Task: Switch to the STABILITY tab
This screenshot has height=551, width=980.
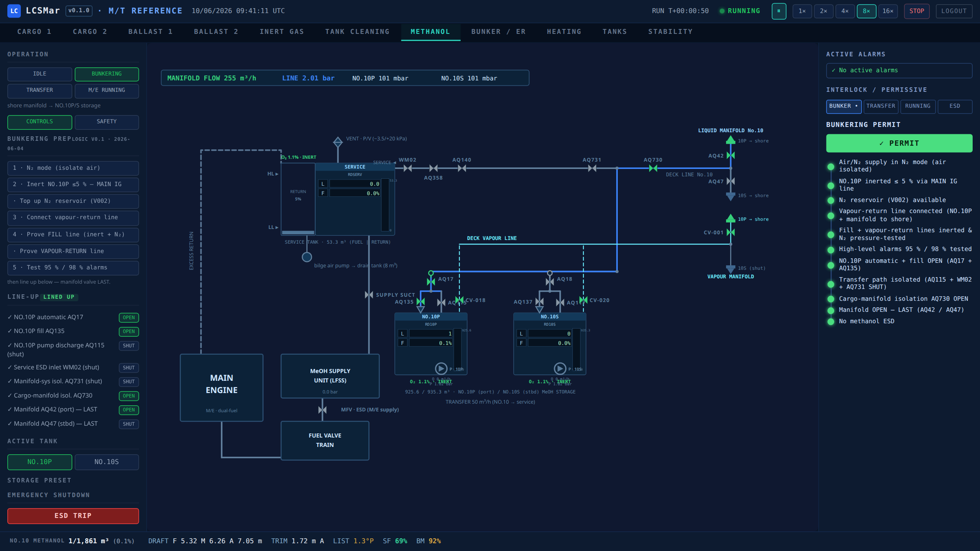Action: tap(670, 32)
